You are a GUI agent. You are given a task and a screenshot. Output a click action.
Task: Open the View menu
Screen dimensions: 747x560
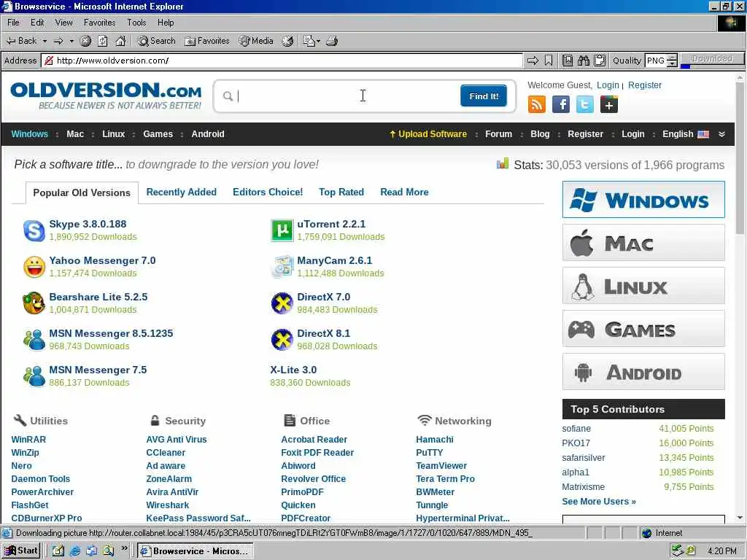click(x=64, y=23)
